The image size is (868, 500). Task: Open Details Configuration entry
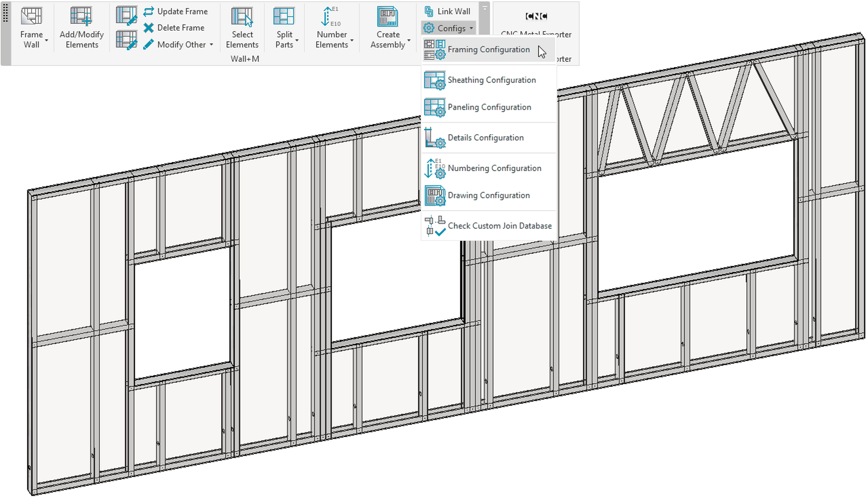tap(486, 137)
